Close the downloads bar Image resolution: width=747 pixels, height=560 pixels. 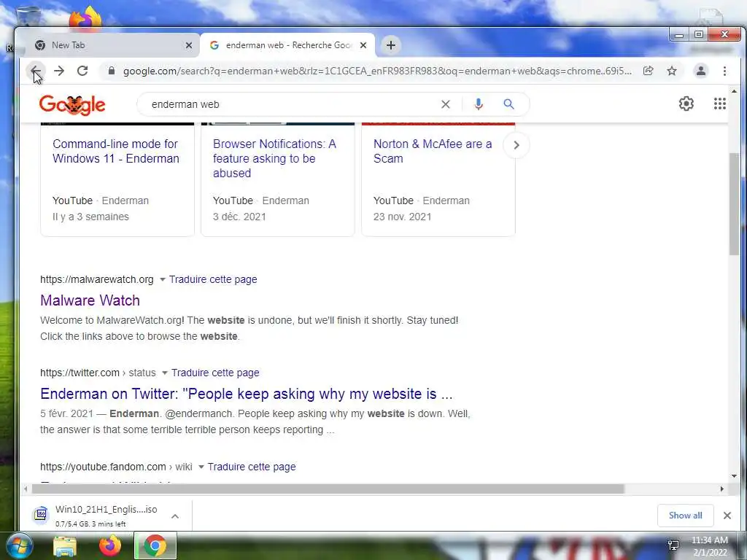click(727, 516)
